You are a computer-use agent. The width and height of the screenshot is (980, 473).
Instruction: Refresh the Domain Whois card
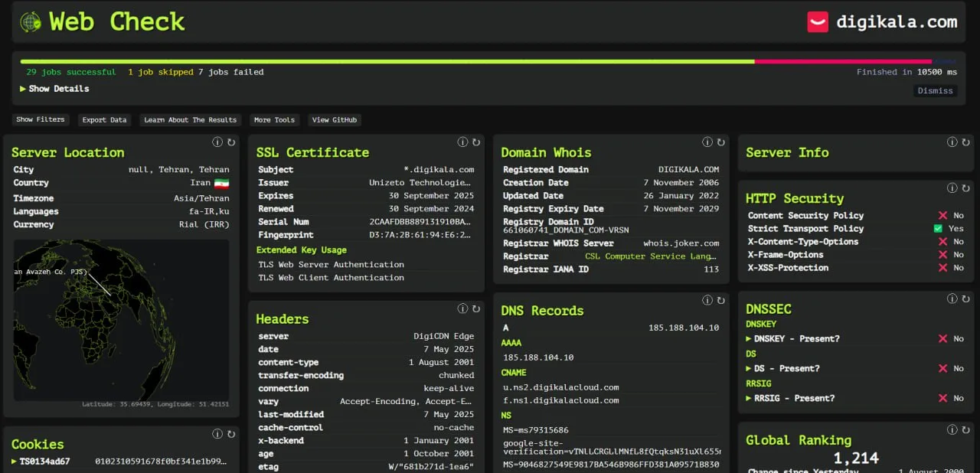pyautogui.click(x=720, y=142)
